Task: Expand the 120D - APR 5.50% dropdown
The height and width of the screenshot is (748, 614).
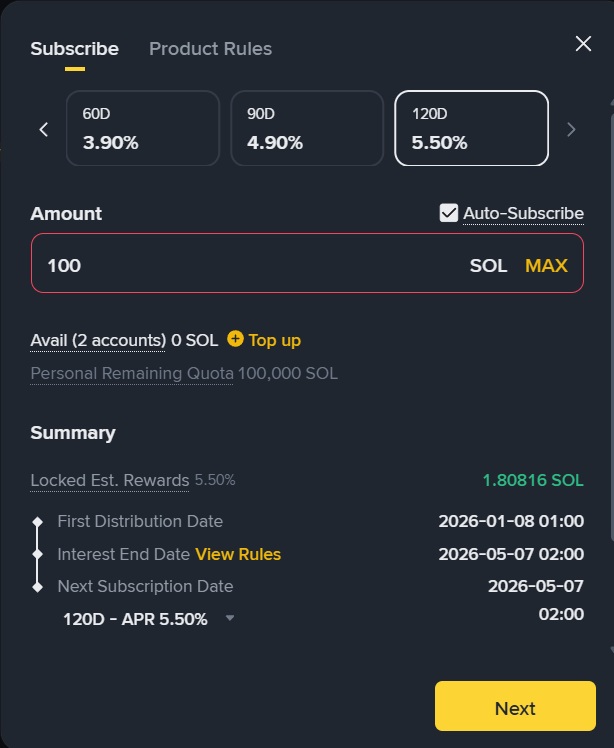Action: click(230, 619)
